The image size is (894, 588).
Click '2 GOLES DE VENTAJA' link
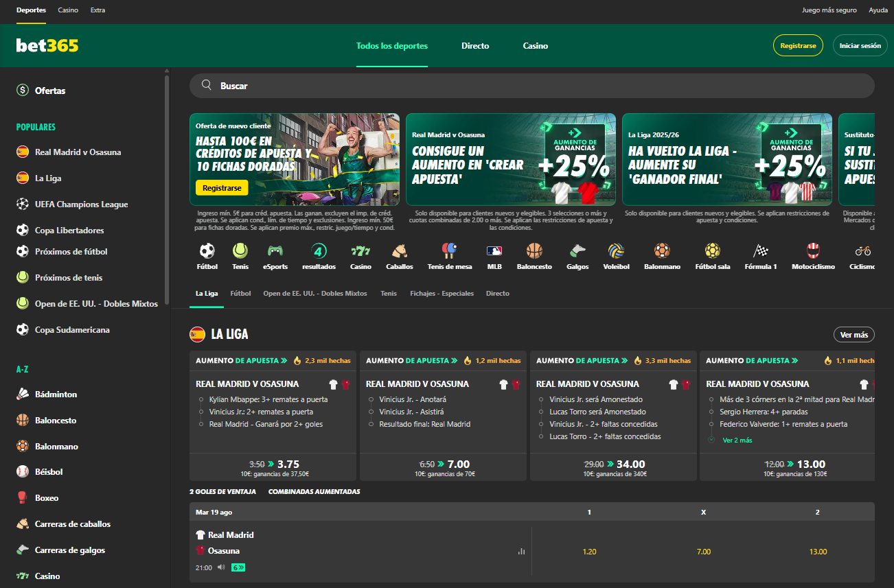point(222,492)
